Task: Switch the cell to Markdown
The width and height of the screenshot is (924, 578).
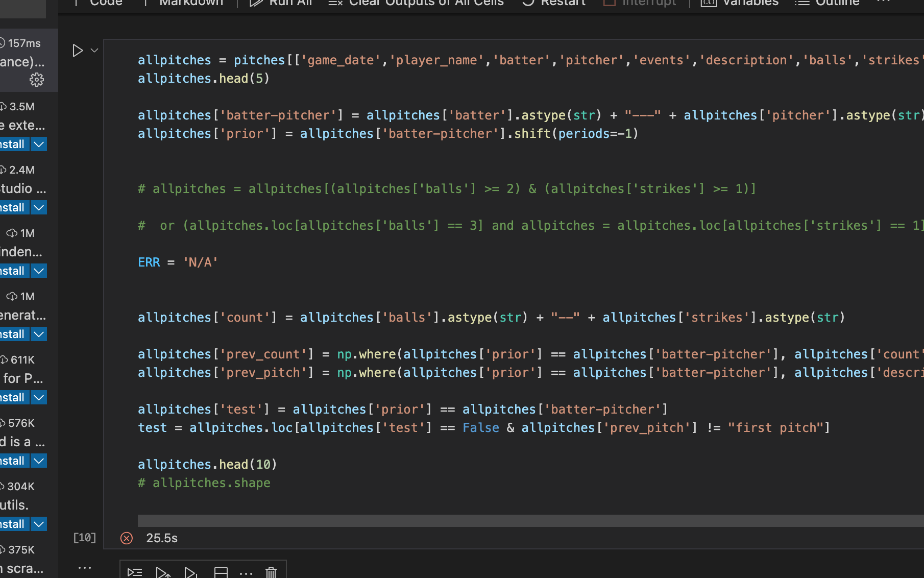Action: click(x=190, y=4)
